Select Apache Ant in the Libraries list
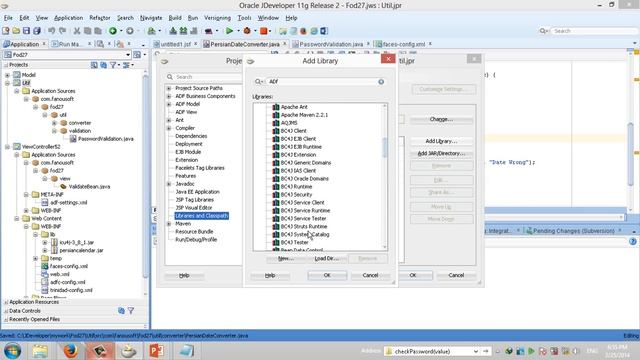640x360 pixels. [294, 107]
